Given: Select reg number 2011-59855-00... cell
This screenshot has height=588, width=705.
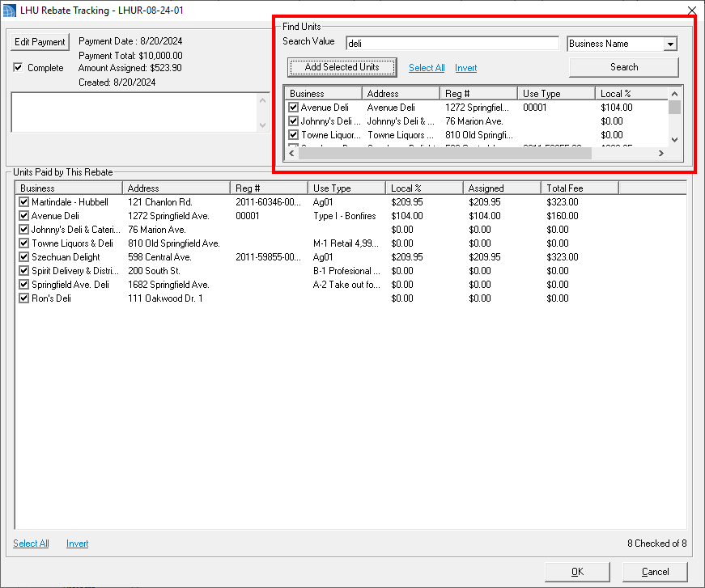Looking at the screenshot, I should pos(268,257).
